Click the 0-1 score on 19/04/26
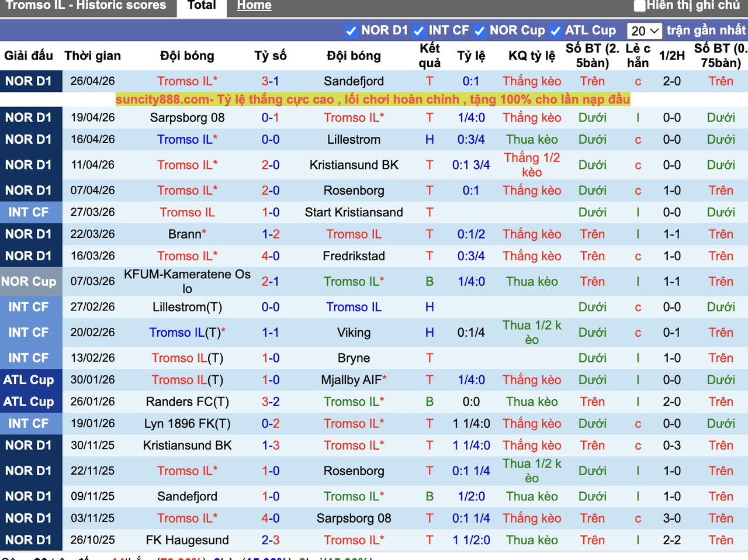 [x=270, y=117]
